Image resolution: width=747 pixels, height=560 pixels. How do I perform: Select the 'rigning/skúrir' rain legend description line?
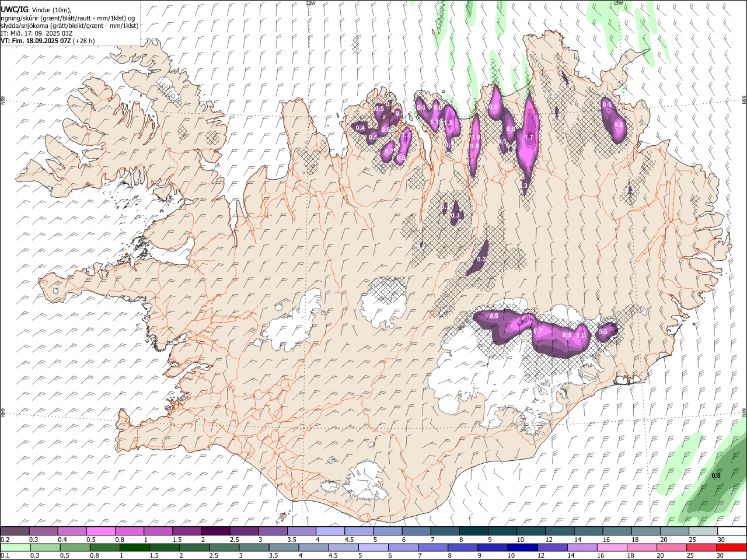click(68, 17)
